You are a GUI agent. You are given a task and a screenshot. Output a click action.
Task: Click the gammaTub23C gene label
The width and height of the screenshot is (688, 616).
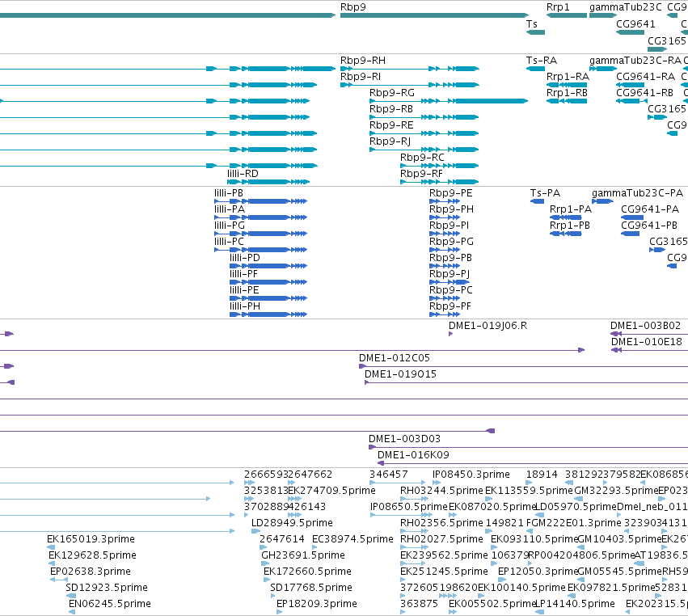(625, 7)
